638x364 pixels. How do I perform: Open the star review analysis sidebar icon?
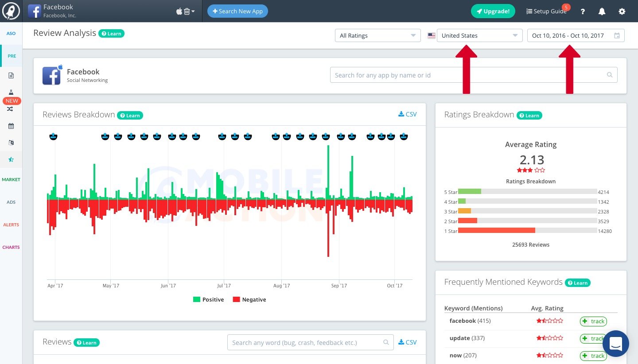11,159
